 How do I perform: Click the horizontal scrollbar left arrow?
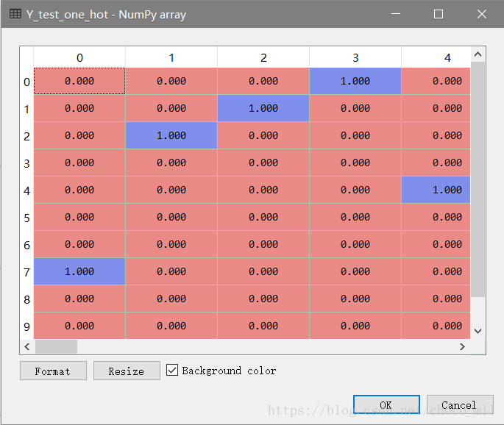(27, 346)
